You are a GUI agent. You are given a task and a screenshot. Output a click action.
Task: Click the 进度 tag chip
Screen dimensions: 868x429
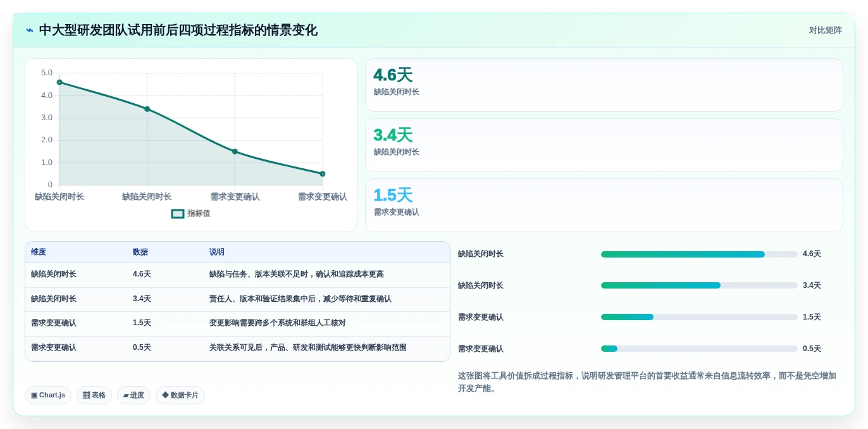coord(133,395)
